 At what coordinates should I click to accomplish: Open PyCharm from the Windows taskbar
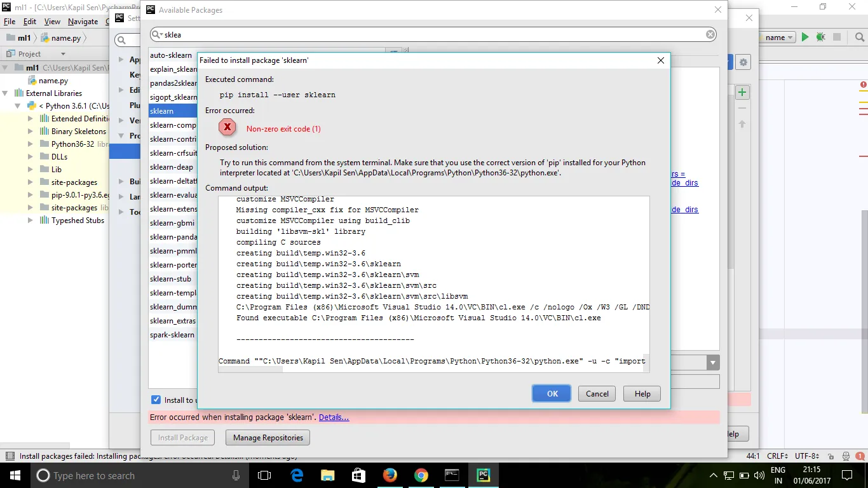pyautogui.click(x=483, y=475)
